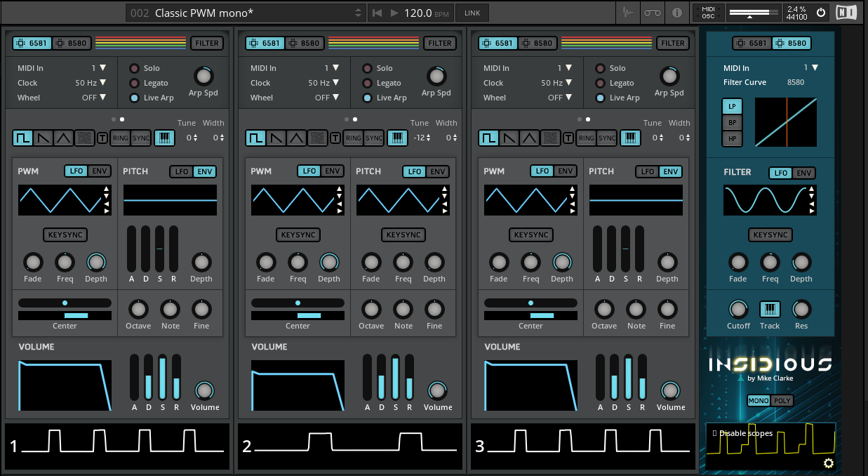
Task: Select sawtooth waveform in voice 2
Action: pos(275,138)
